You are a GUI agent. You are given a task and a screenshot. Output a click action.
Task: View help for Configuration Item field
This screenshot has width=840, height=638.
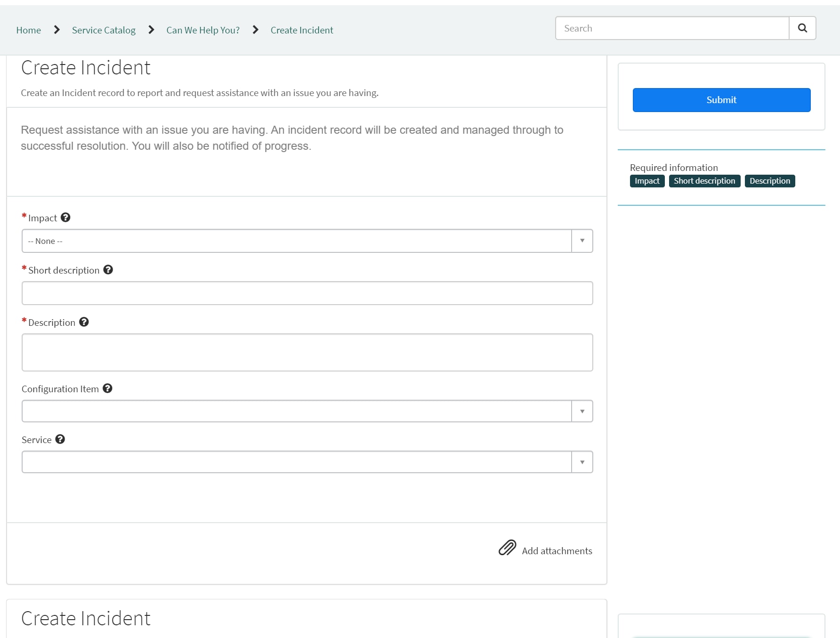107,388
